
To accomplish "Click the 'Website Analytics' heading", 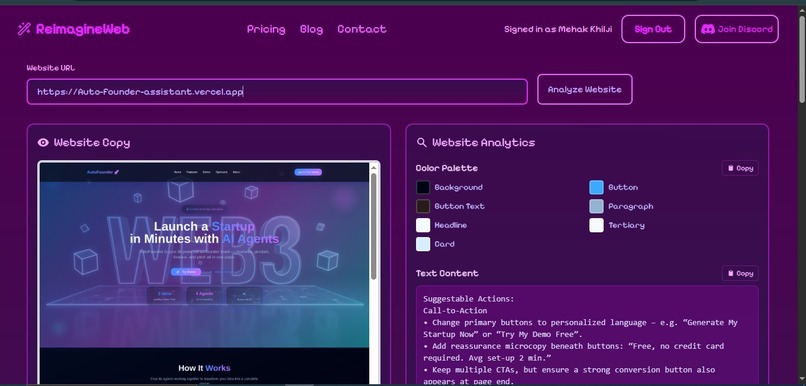I will tap(483, 142).
